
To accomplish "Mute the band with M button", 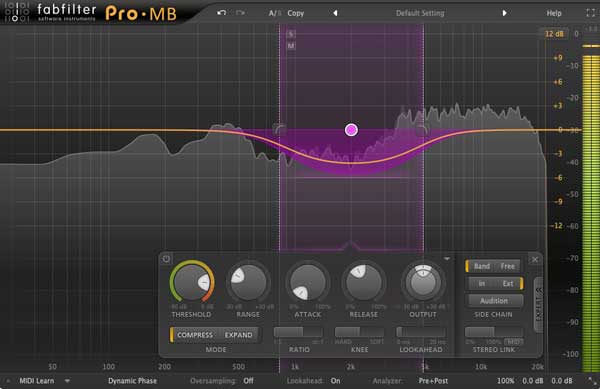I will point(291,46).
